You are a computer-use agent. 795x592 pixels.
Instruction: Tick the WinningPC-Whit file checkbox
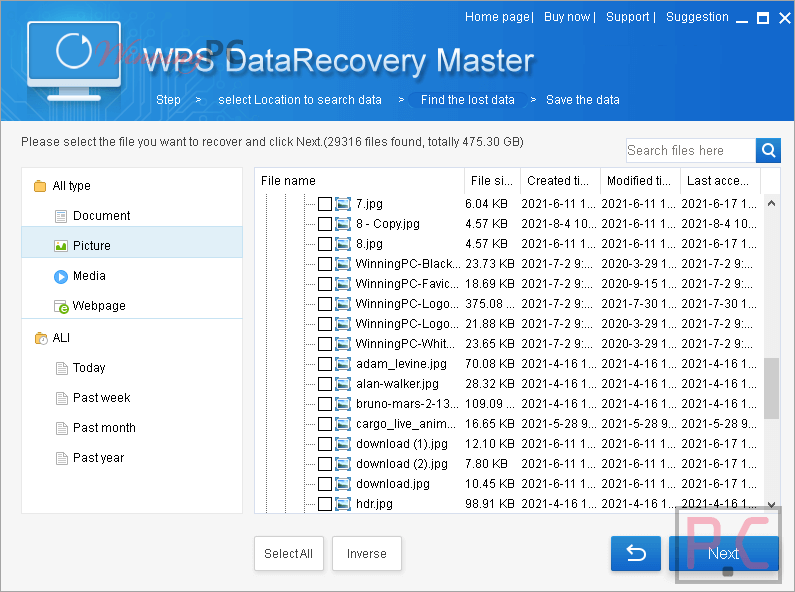(x=325, y=344)
